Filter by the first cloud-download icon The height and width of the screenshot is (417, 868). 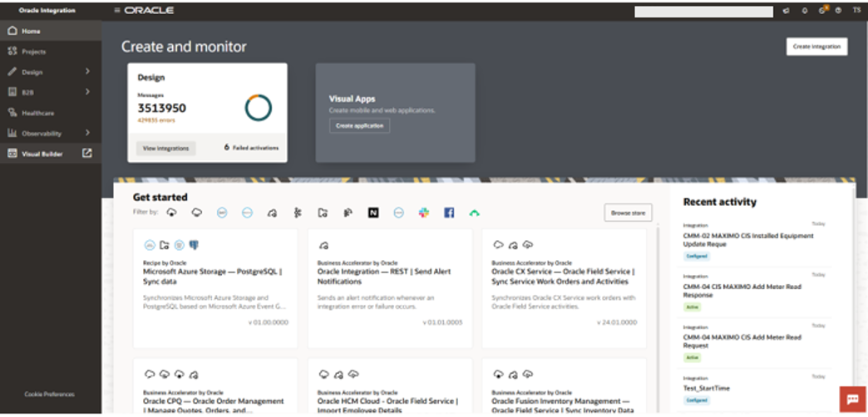171,213
